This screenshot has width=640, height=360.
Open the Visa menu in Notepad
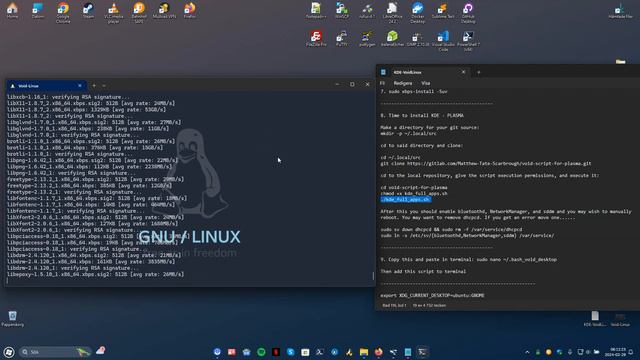(425, 83)
